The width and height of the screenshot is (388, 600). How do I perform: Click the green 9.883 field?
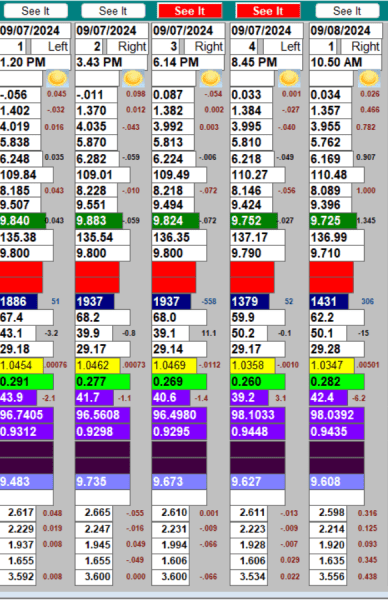click(x=99, y=221)
